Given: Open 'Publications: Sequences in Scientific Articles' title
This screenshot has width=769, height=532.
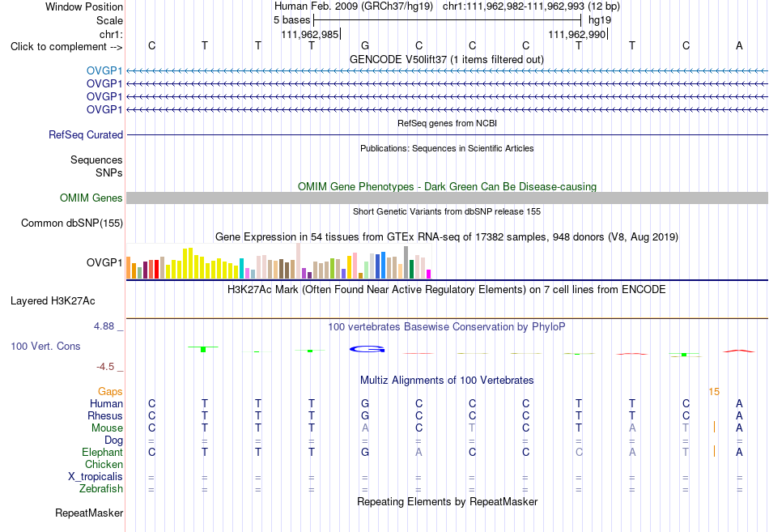Looking at the screenshot, I should pos(447,148).
